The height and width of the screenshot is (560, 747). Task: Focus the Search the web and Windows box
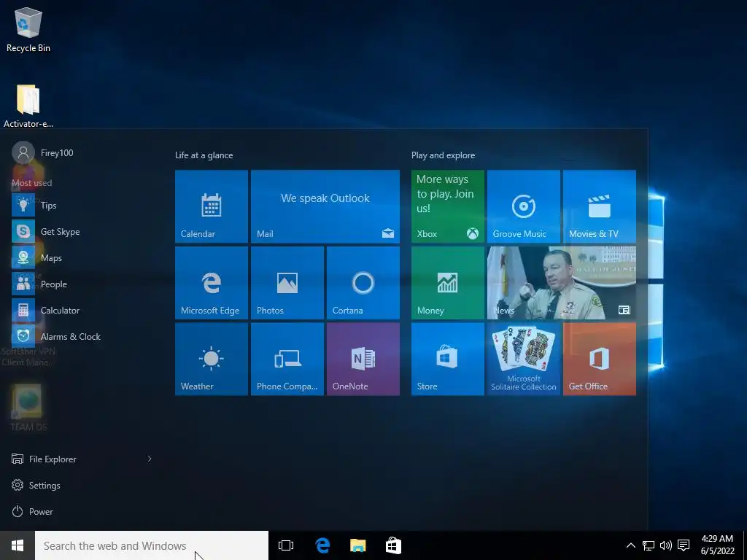(x=152, y=545)
